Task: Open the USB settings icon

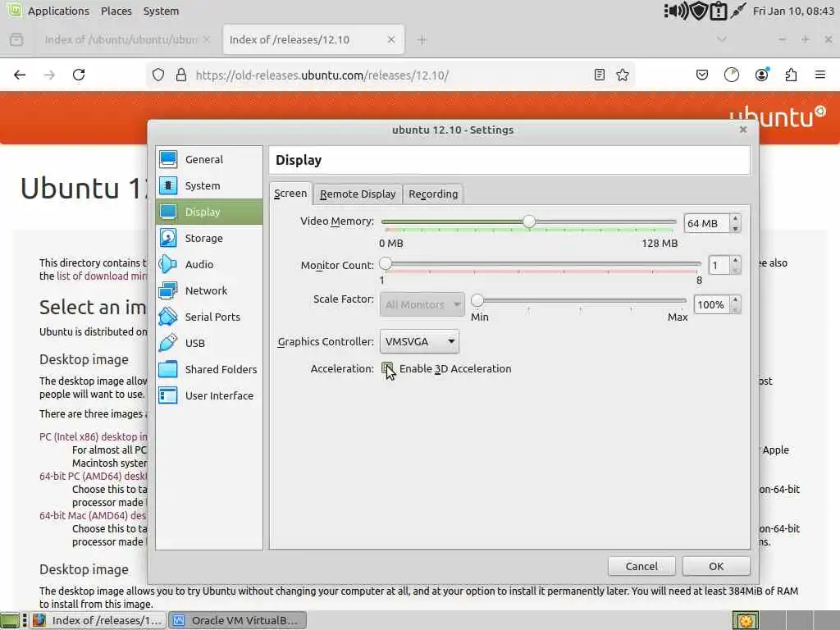Action: [168, 343]
